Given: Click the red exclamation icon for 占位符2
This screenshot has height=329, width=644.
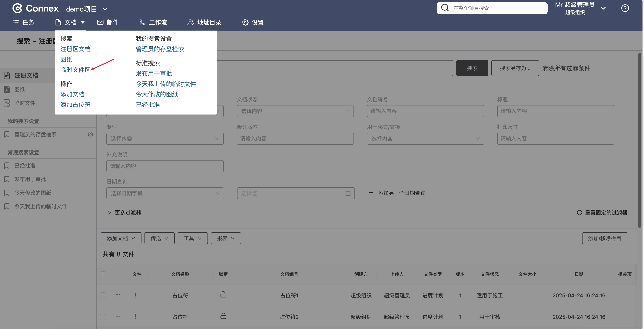Looking at the screenshot, I should point(135,317).
